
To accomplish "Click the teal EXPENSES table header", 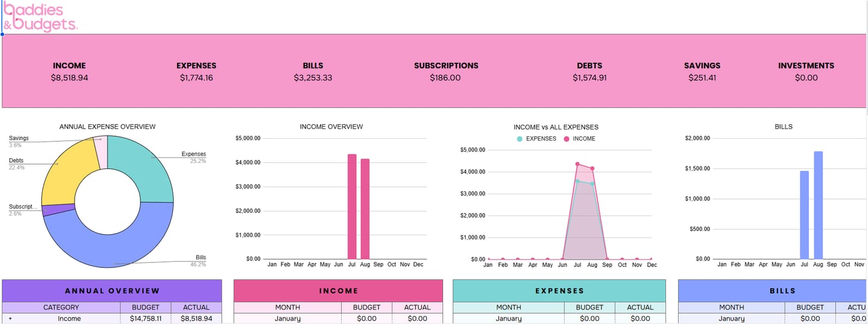I will tap(559, 291).
